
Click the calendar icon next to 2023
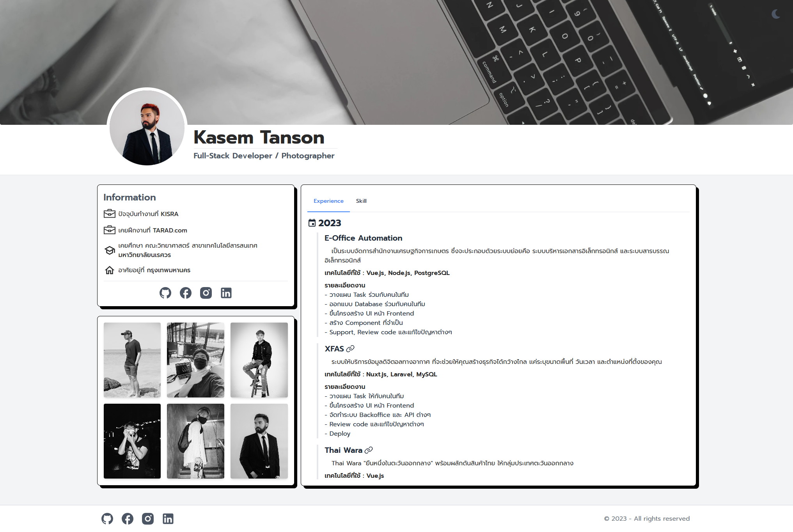[312, 223]
